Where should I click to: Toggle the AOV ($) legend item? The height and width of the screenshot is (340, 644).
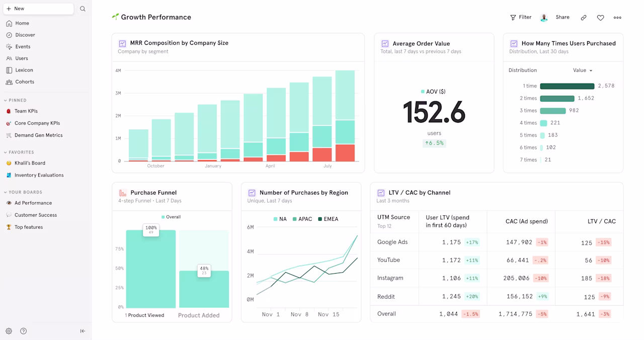coord(433,92)
